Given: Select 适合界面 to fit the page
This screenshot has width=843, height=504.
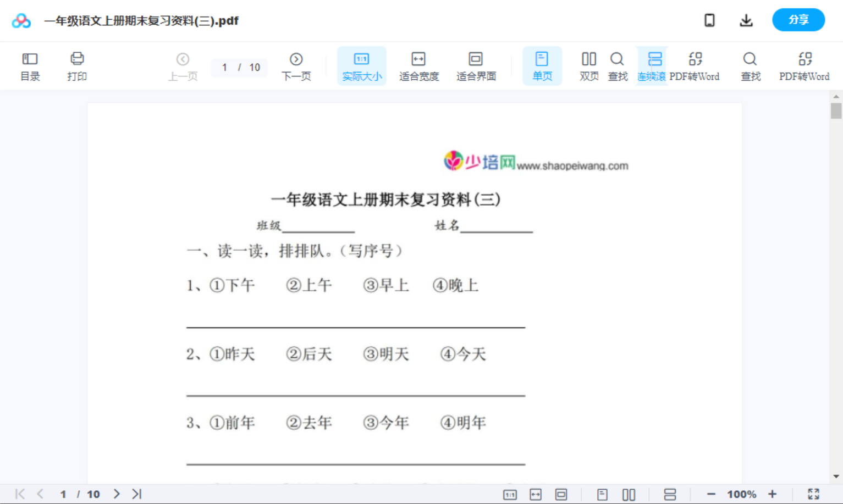Looking at the screenshot, I should [x=475, y=65].
